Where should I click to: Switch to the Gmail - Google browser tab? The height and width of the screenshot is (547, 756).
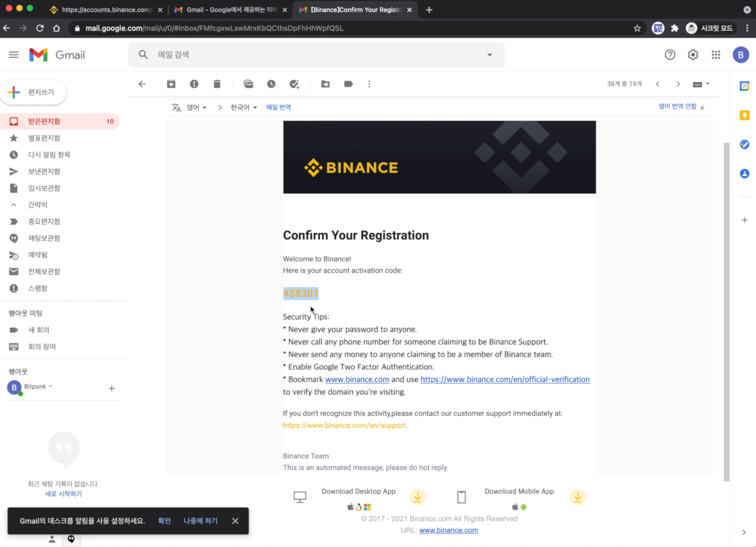coord(230,10)
